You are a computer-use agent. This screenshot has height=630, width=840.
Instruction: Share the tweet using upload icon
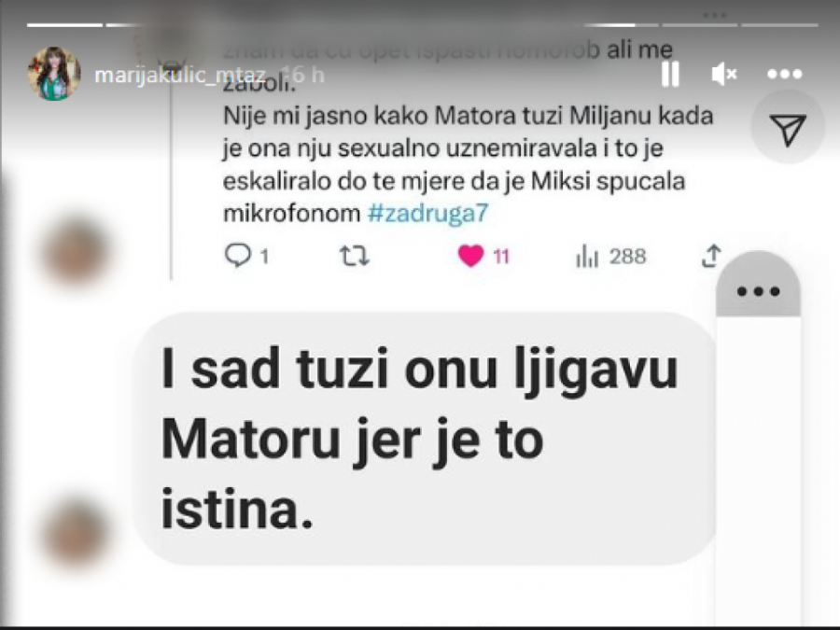click(x=711, y=256)
